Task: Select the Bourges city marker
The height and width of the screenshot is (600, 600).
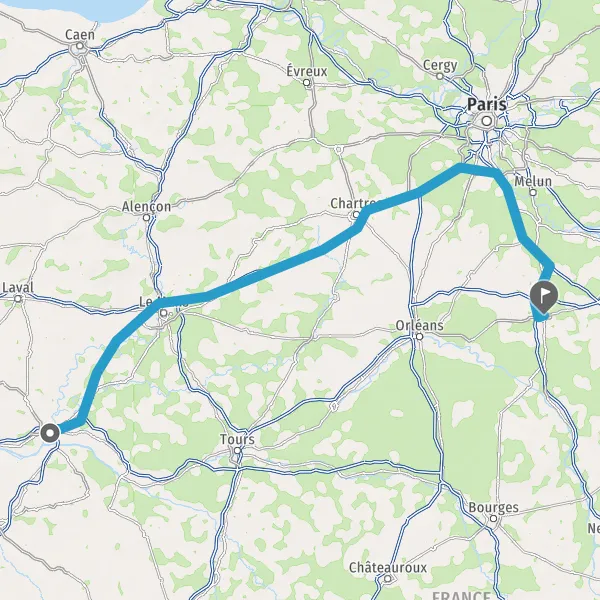Action: click(x=494, y=518)
